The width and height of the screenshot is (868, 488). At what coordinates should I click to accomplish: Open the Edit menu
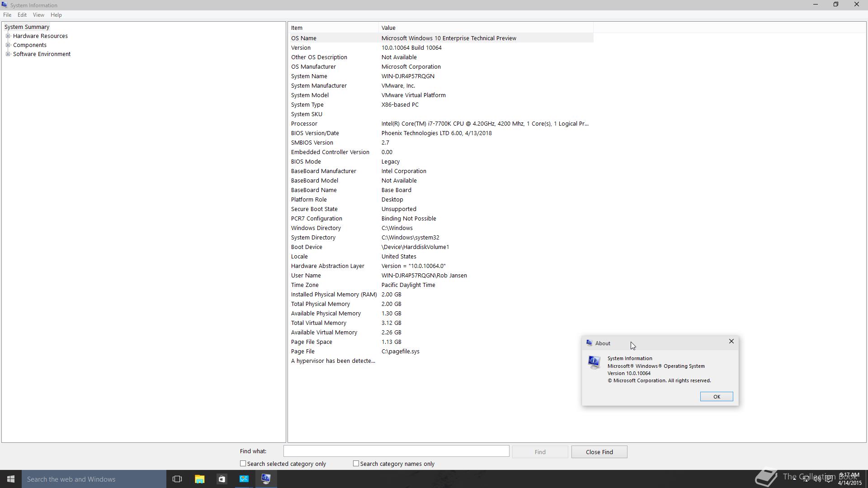(x=22, y=15)
